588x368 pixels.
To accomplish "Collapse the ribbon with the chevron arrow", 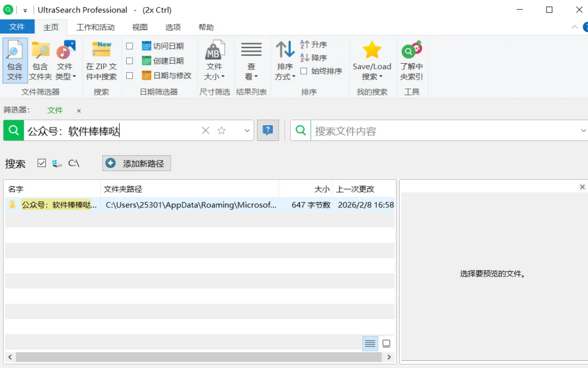I will (x=574, y=27).
